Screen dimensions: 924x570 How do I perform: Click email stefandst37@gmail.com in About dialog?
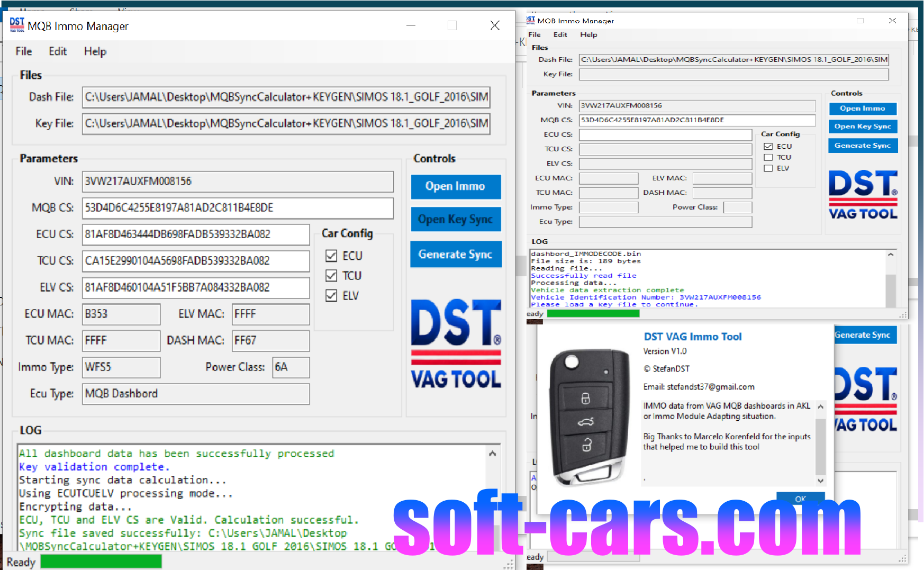coord(711,387)
